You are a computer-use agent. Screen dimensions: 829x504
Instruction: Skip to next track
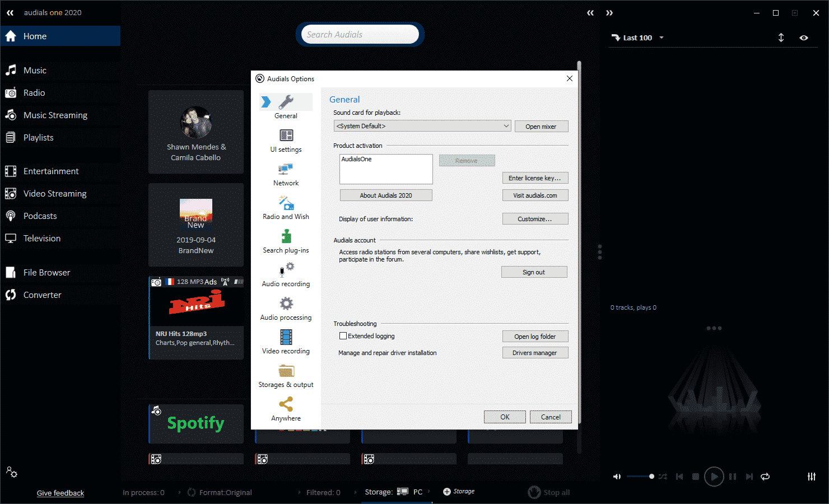[x=749, y=477]
